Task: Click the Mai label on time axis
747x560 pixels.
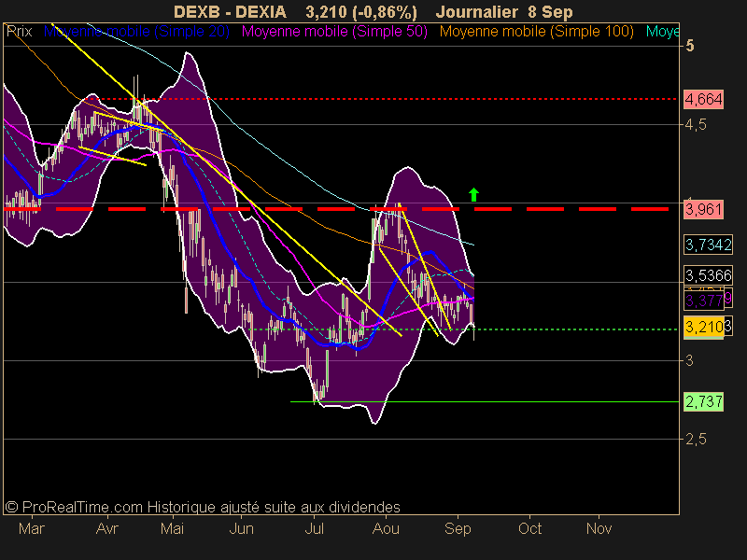Action: click(173, 528)
